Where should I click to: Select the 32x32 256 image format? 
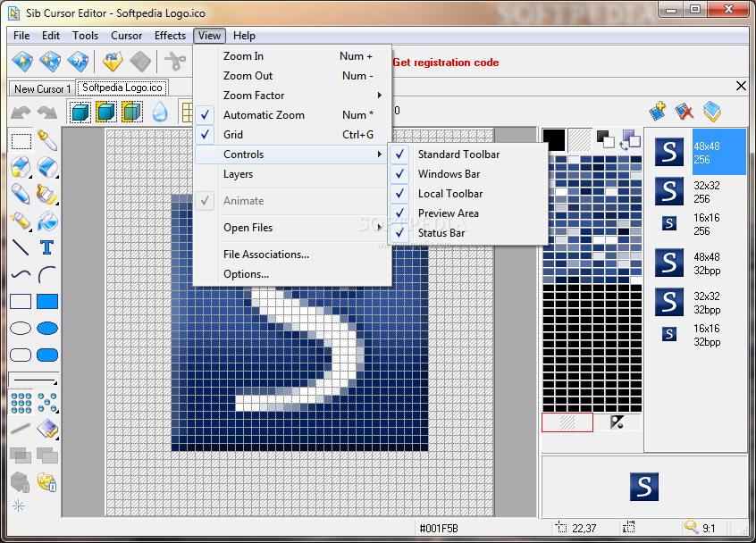point(697,192)
